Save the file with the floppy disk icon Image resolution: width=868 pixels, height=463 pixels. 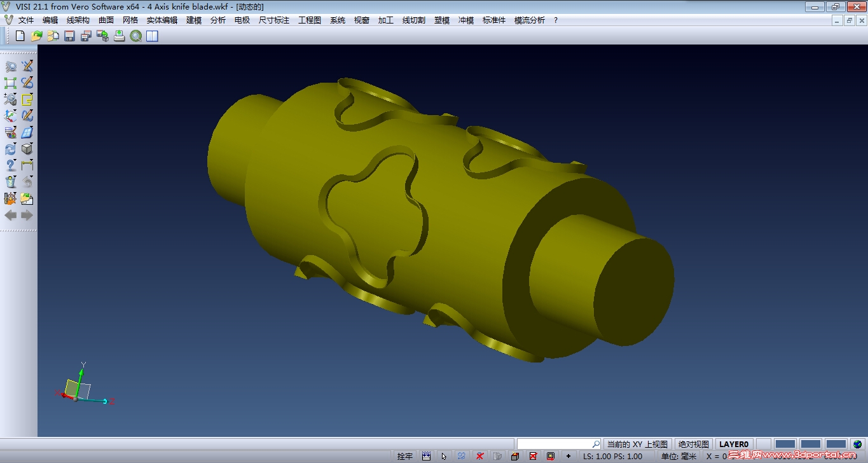tap(69, 36)
